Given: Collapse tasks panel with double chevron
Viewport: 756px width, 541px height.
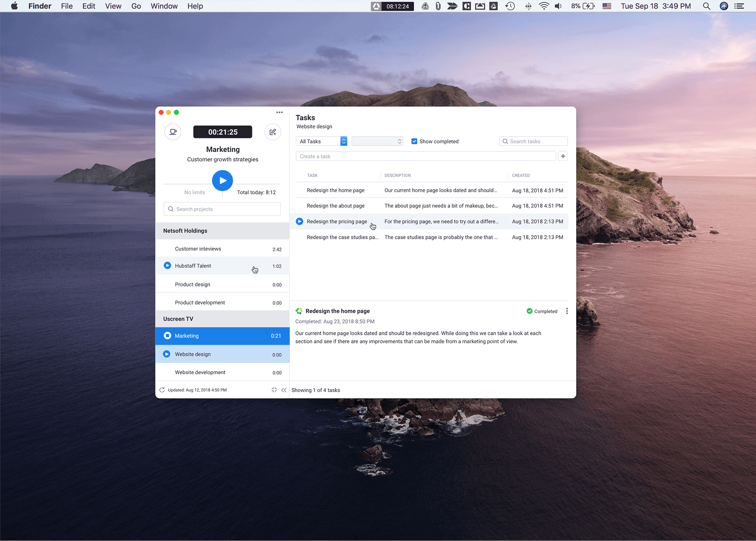Looking at the screenshot, I should tap(284, 390).
